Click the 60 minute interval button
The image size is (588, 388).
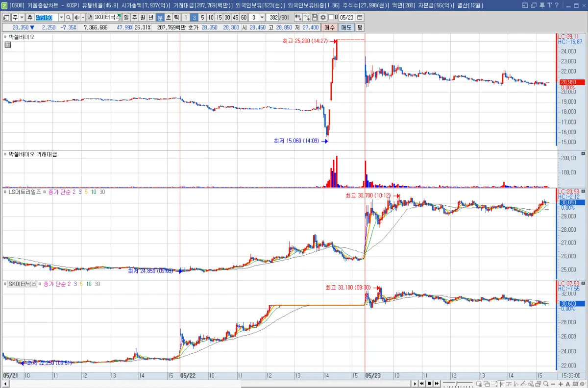(x=244, y=17)
